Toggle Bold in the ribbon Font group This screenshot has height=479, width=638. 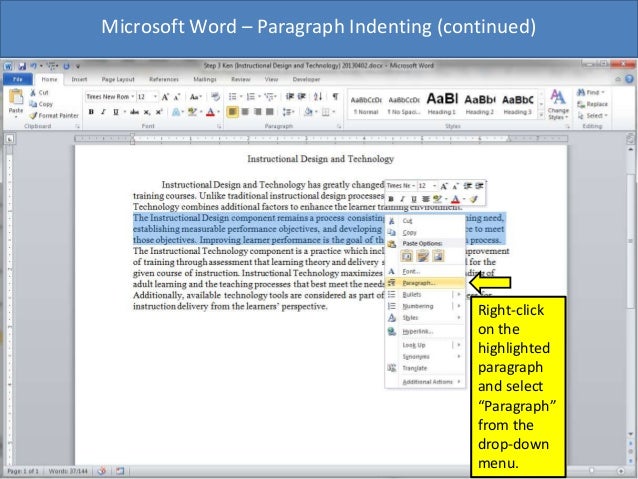click(91, 112)
